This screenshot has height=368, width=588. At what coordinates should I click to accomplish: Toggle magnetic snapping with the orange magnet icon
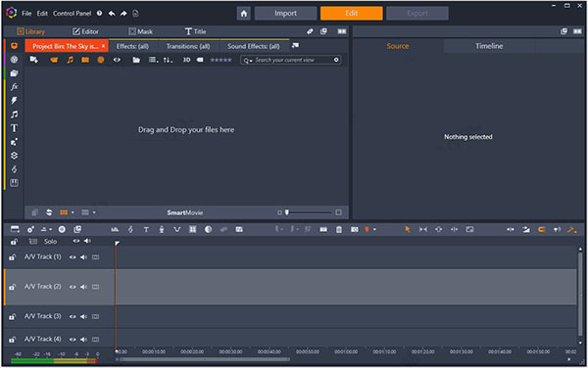point(541,229)
